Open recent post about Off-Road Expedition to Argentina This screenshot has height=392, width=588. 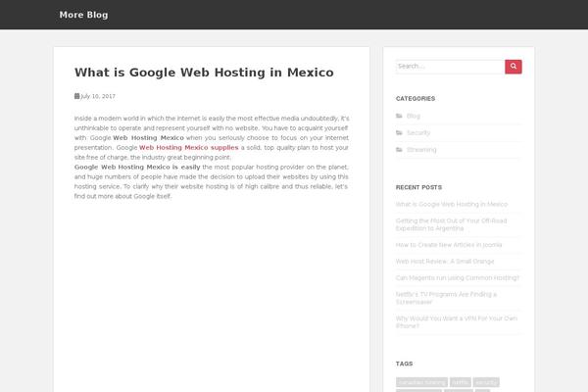(451, 224)
